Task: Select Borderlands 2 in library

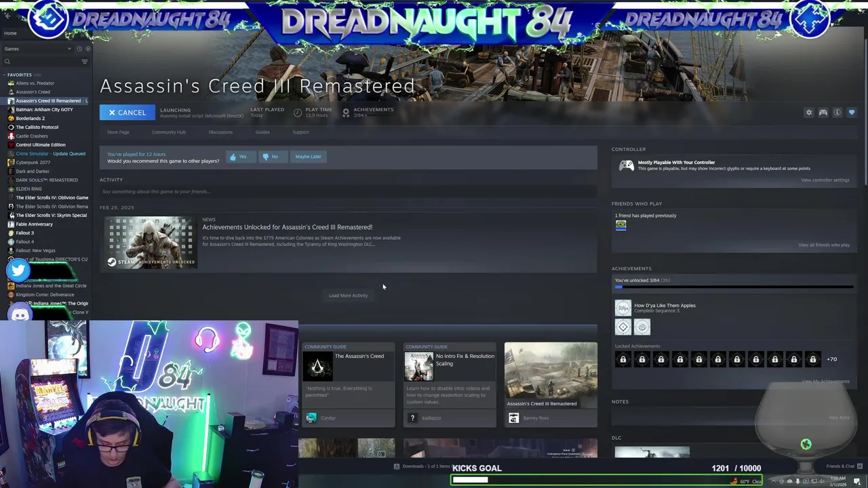Action: pyautogui.click(x=30, y=119)
